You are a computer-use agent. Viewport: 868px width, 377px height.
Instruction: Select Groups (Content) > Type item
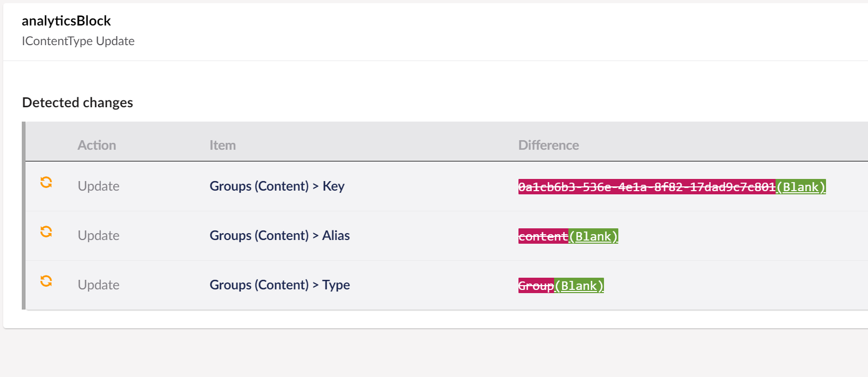click(x=280, y=285)
